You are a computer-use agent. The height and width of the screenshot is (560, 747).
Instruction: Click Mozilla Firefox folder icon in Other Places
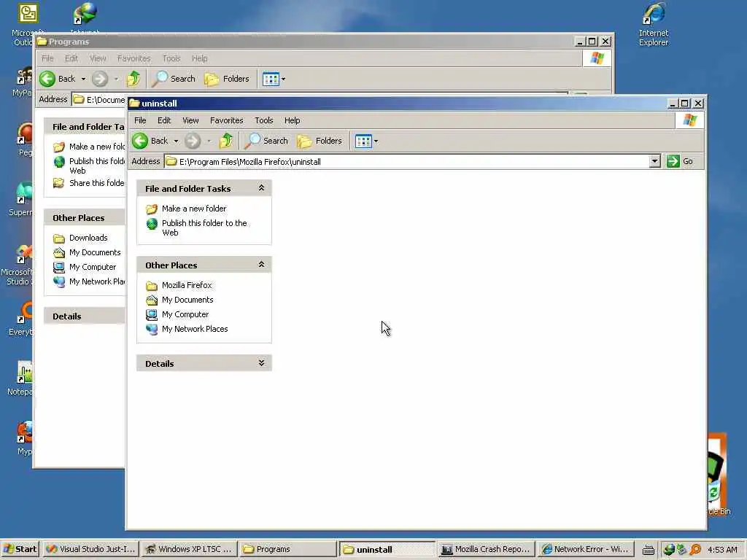click(x=152, y=286)
